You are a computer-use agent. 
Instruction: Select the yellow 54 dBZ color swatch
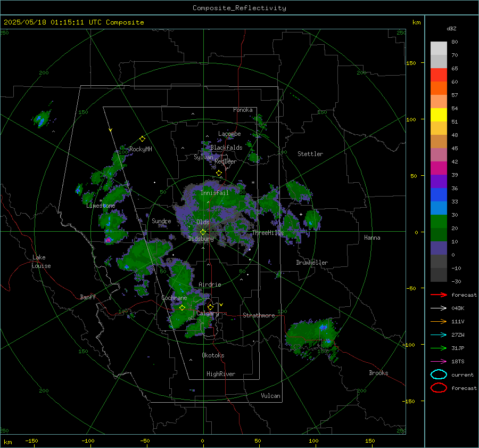[x=439, y=115]
